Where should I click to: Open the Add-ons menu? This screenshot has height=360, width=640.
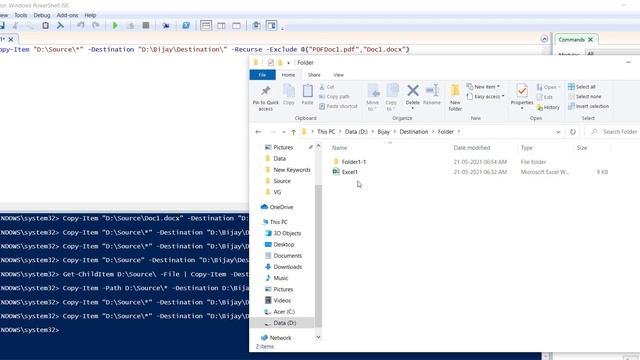coord(67,15)
